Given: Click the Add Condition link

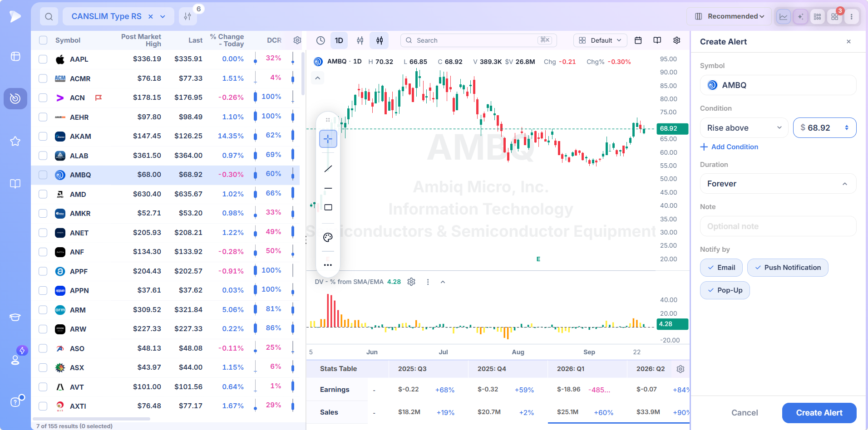Looking at the screenshot, I should tap(730, 147).
